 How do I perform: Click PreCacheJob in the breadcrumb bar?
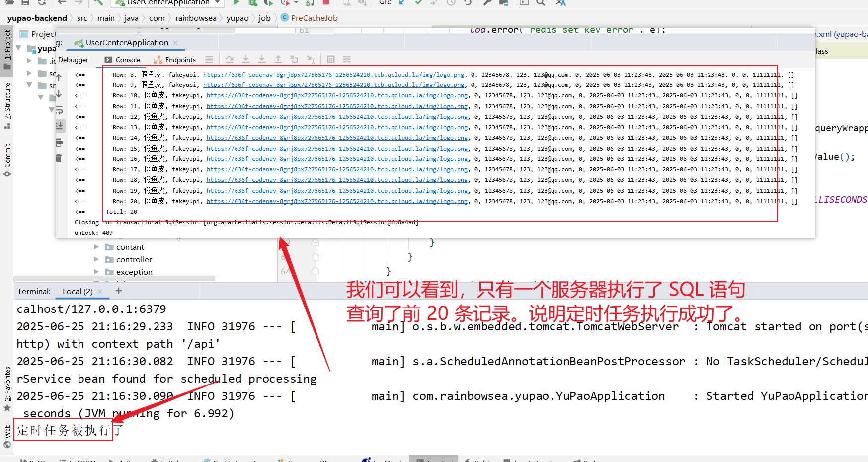(309, 18)
